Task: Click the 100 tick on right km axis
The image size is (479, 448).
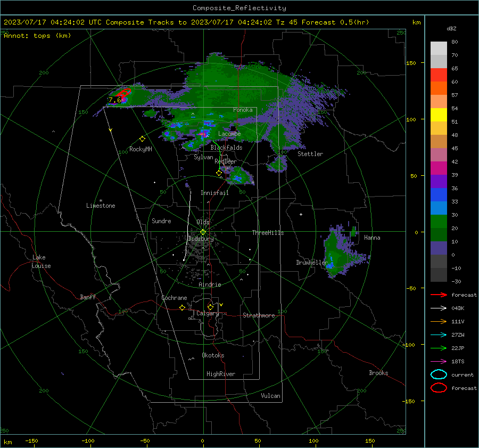Action: pyautogui.click(x=411, y=119)
